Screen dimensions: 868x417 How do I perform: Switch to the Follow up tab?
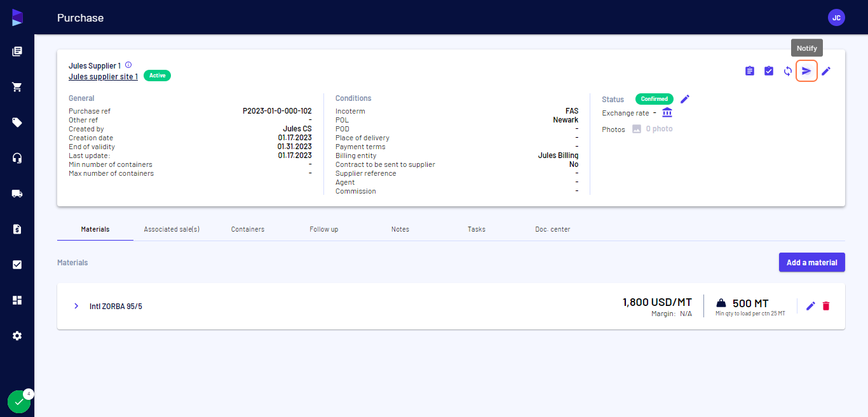point(324,229)
